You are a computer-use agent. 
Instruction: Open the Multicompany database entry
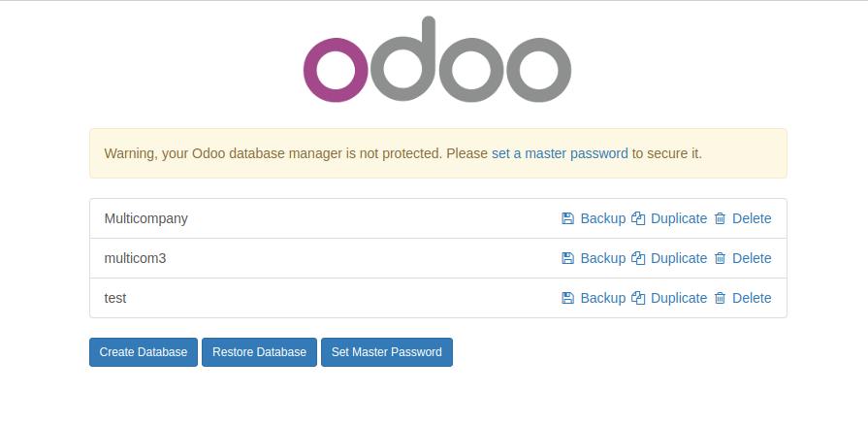point(145,218)
